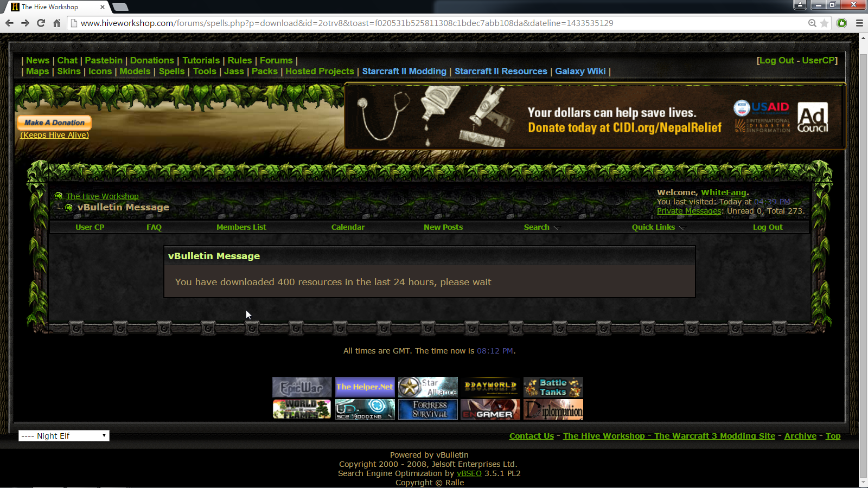Viewport: 868px width, 488px height.
Task: Open the Keeps Hive Alive link
Action: [x=54, y=135]
